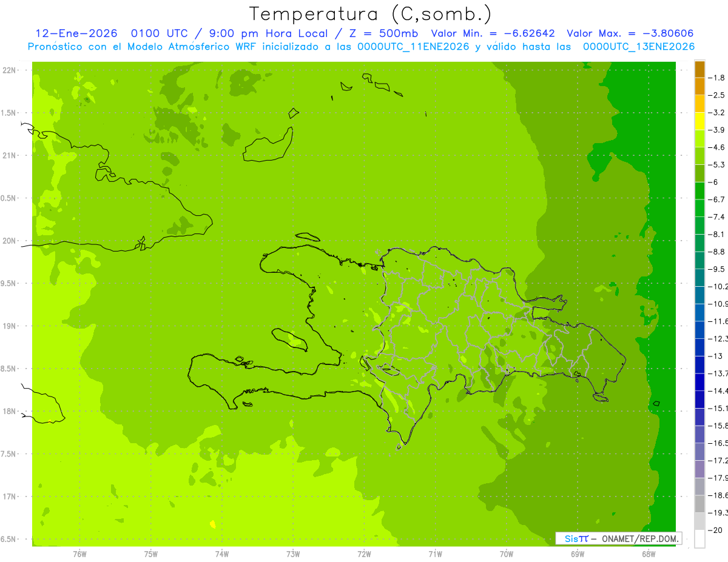Pick the brown-orange swatch above -1.8
Image resolution: width=728 pixels, height=562 pixels.
coord(699,70)
